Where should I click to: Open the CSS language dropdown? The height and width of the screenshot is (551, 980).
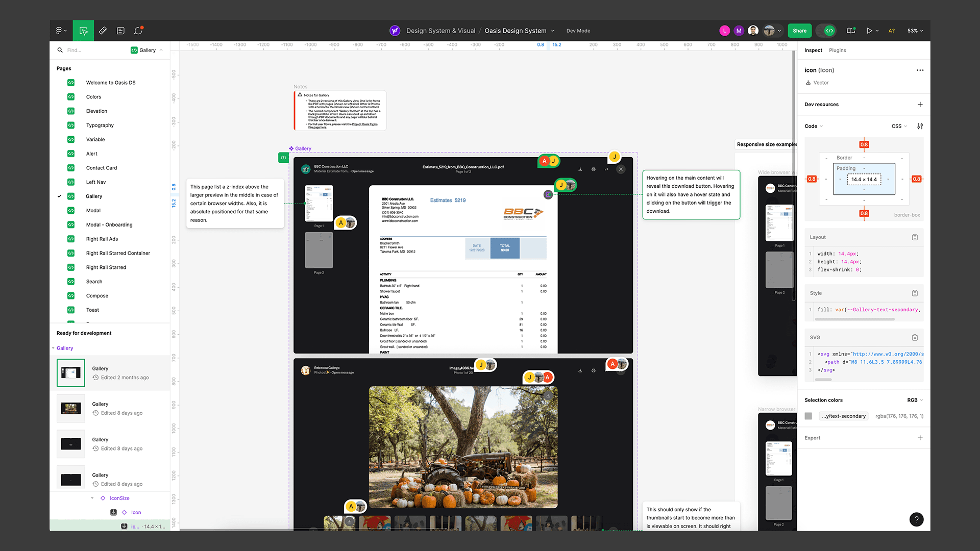pyautogui.click(x=899, y=126)
